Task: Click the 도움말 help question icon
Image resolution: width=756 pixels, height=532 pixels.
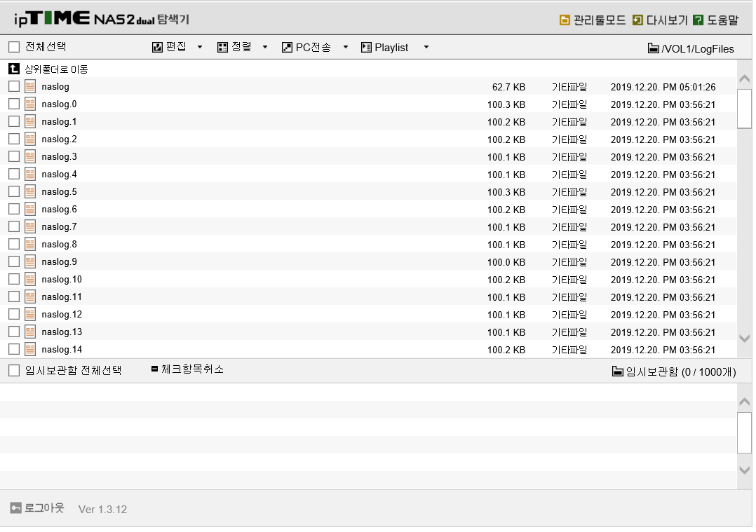Action: [x=698, y=20]
